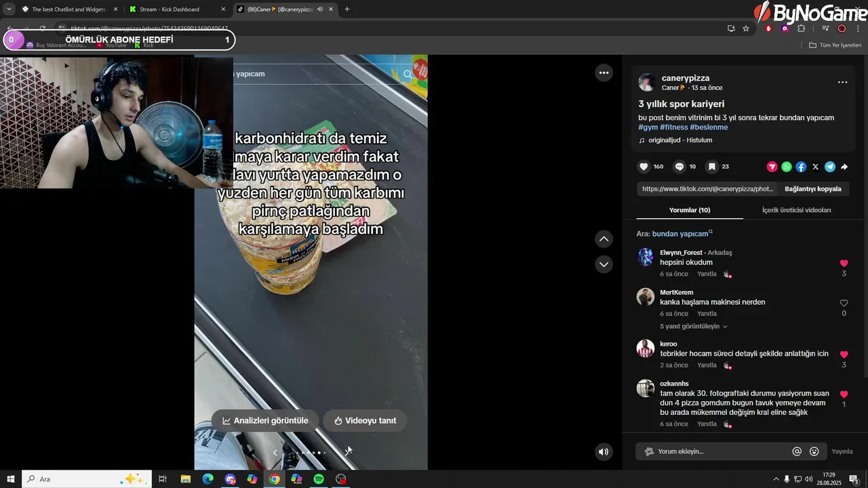This screenshot has width=868, height=488.
Task: Open the Windows Start menu
Action: 11,479
